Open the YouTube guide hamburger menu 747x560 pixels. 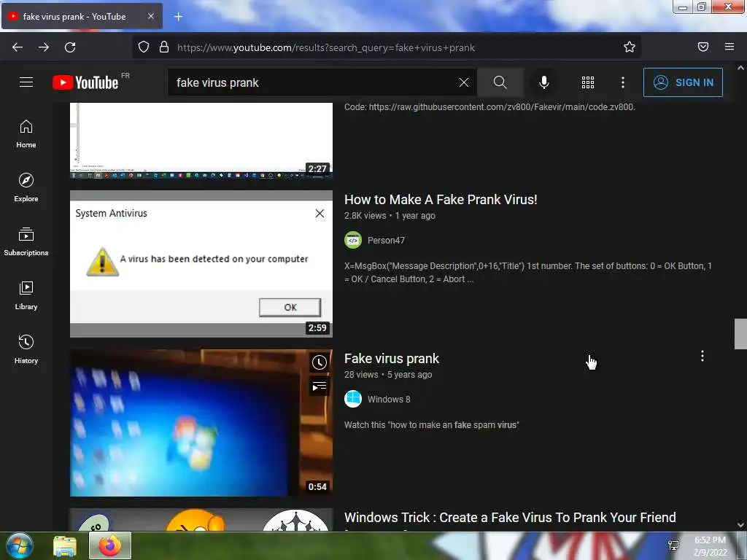[26, 82]
